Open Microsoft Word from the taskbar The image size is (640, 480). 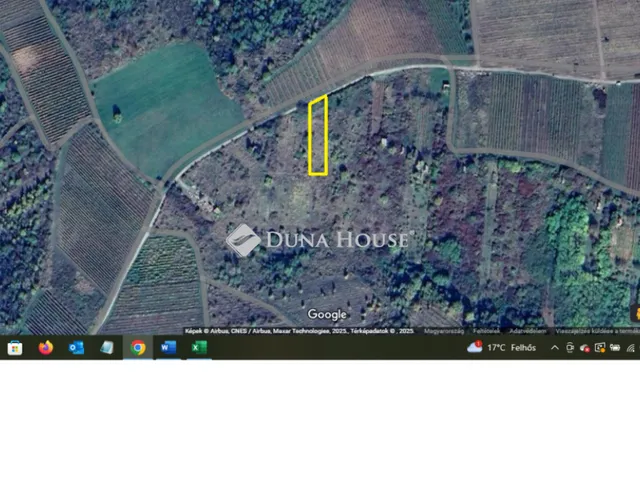pyautogui.click(x=168, y=348)
